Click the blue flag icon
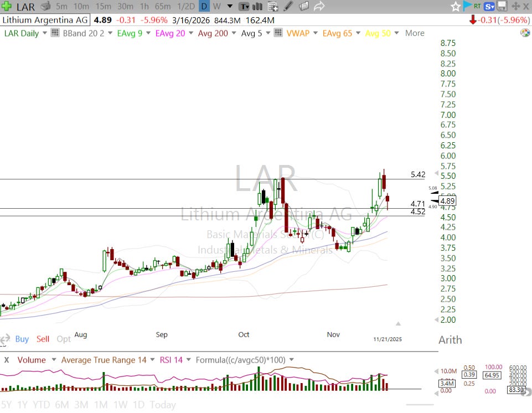This screenshot has height=413, width=532. [467, 6]
